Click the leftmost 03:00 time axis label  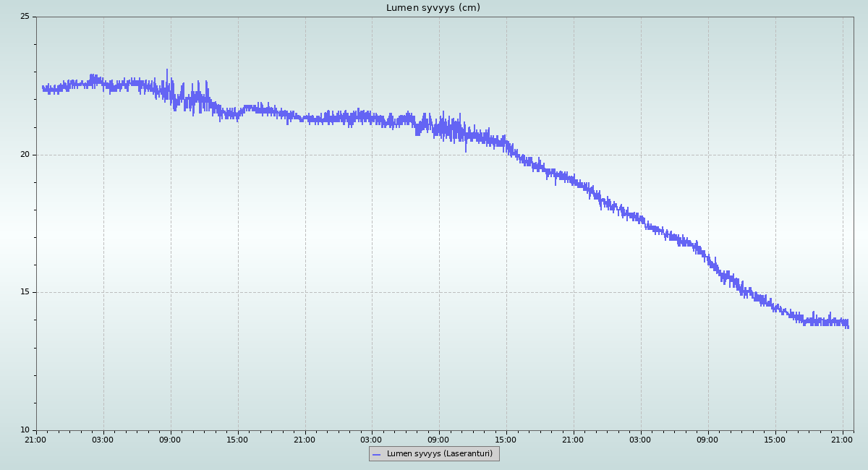click(103, 440)
